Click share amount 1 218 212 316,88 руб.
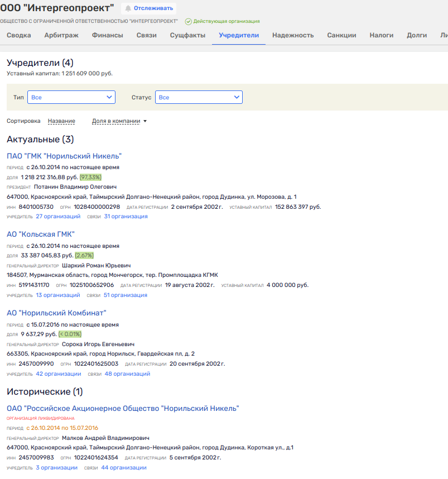 50,177
